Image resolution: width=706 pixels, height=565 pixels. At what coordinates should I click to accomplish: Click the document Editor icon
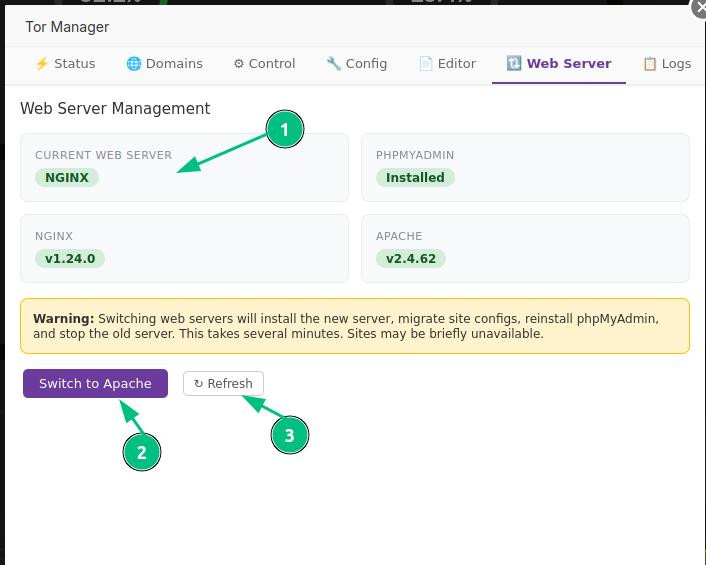coord(425,63)
